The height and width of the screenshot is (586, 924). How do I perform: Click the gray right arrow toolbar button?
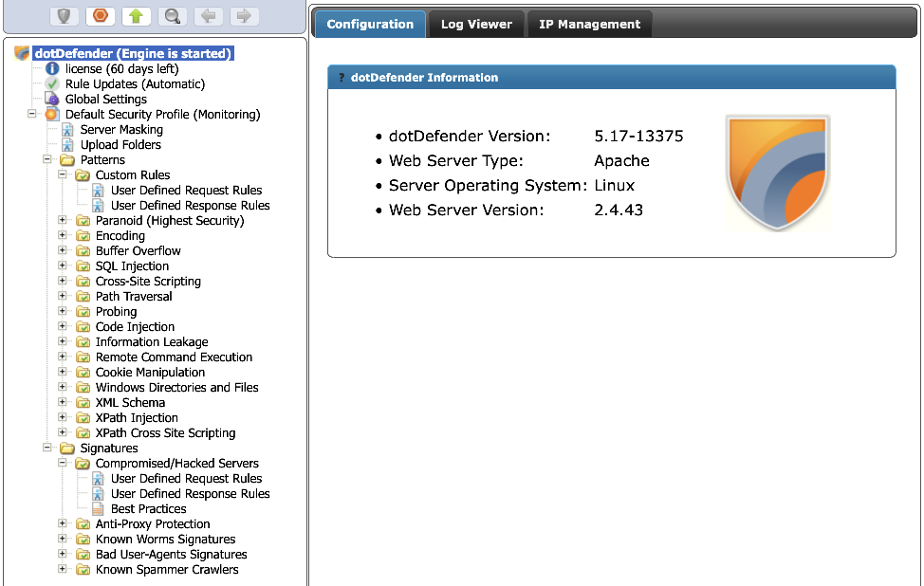tap(244, 16)
